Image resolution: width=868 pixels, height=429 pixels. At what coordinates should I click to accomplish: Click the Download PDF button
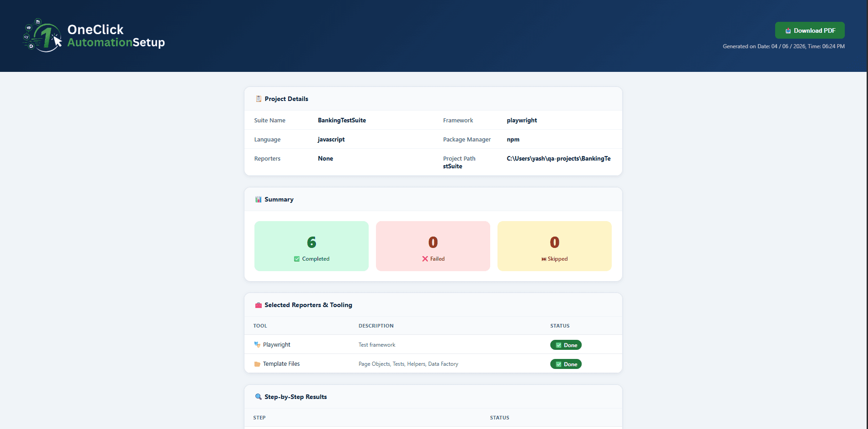(x=810, y=30)
